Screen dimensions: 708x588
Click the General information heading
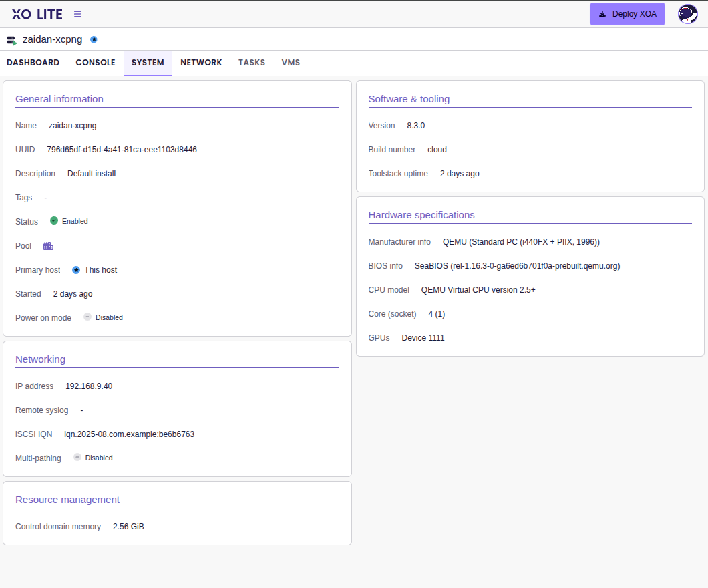coord(59,99)
